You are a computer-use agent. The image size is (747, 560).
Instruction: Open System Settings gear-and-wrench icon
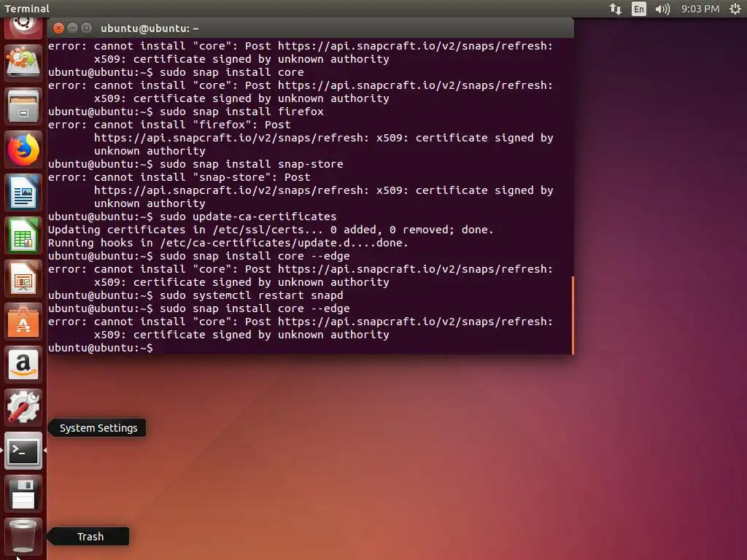click(23, 408)
